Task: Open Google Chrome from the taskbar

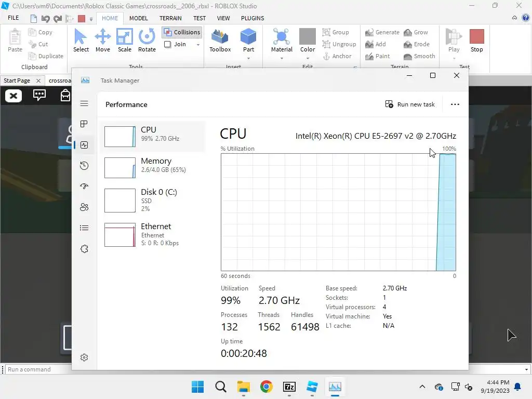Action: click(267, 387)
